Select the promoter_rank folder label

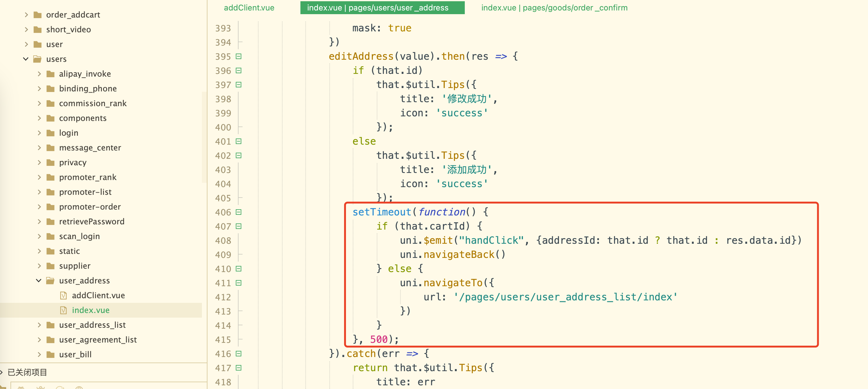tap(88, 177)
